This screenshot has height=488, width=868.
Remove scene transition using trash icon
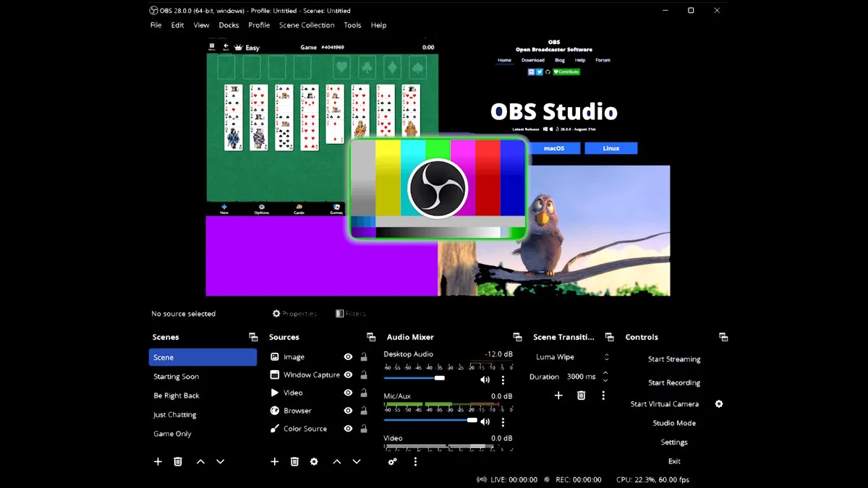point(581,395)
